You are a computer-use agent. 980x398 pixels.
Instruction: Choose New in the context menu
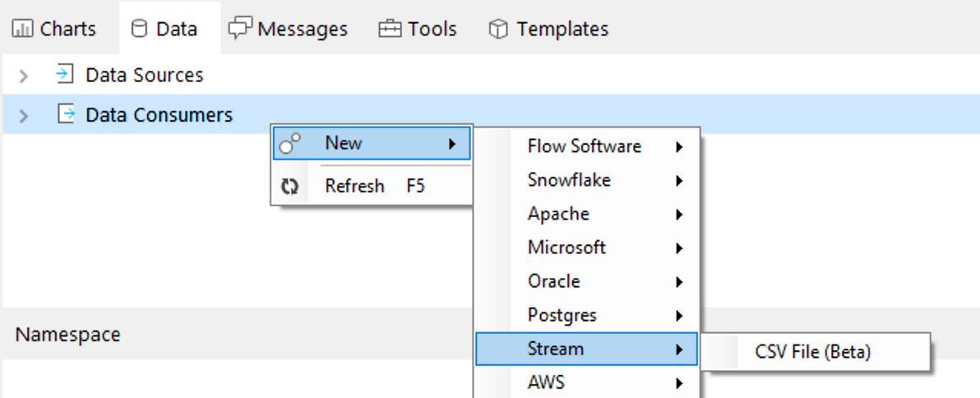tap(372, 144)
